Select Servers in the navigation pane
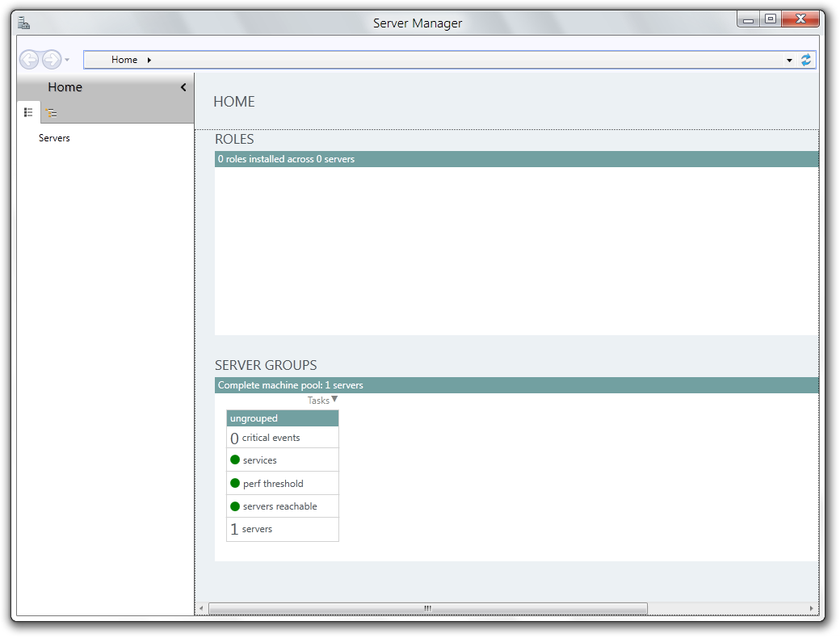 [54, 137]
